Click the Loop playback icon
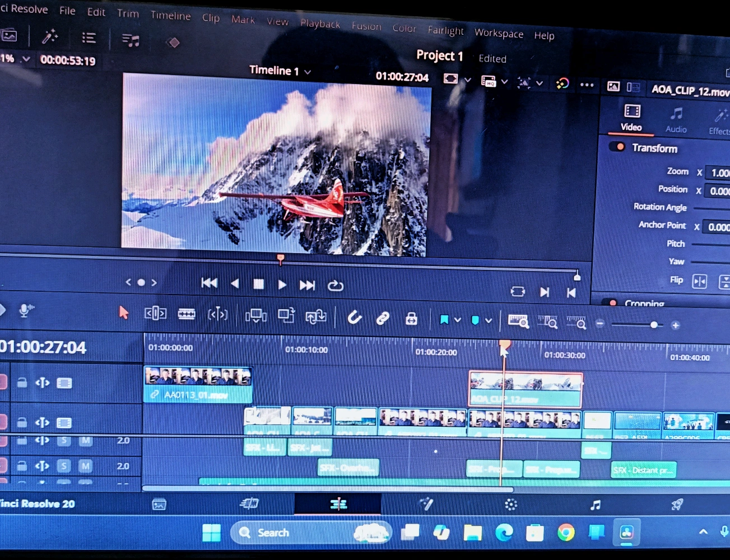The image size is (730, 560). 335,286
